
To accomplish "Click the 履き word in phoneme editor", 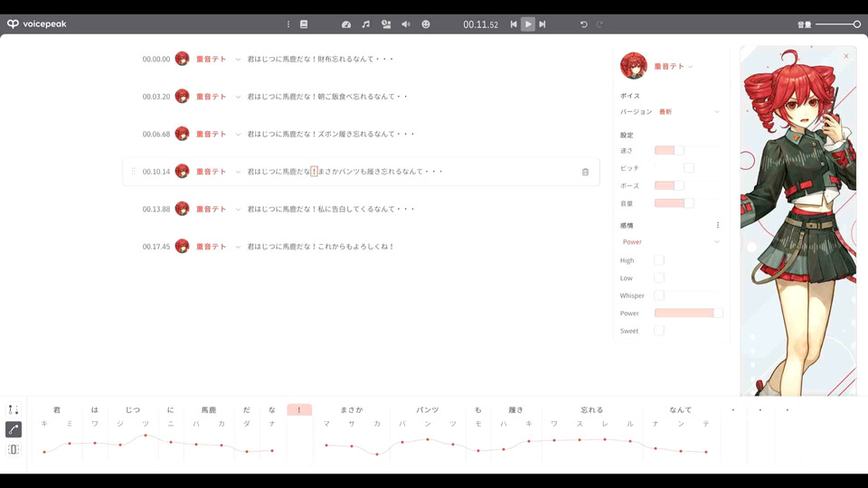I will pyautogui.click(x=516, y=410).
